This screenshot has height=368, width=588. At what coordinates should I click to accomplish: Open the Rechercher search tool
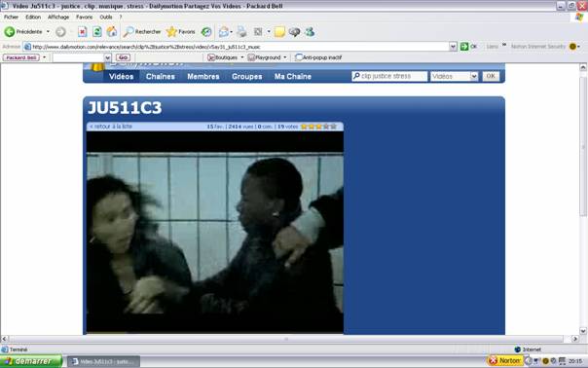click(142, 32)
